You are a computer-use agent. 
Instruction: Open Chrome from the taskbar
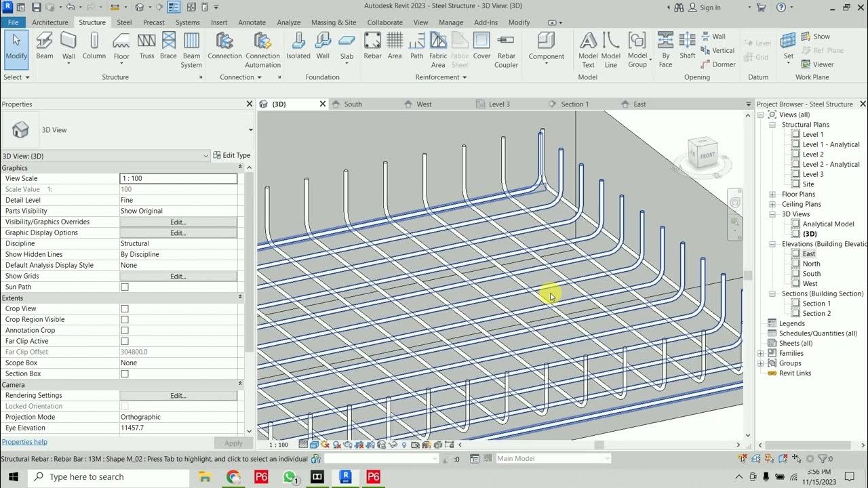[233, 477]
